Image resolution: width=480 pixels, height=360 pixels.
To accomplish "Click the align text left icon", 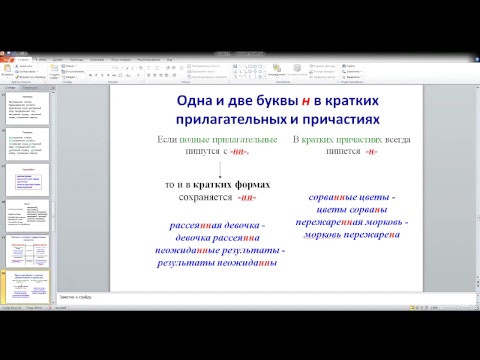I will (x=149, y=76).
